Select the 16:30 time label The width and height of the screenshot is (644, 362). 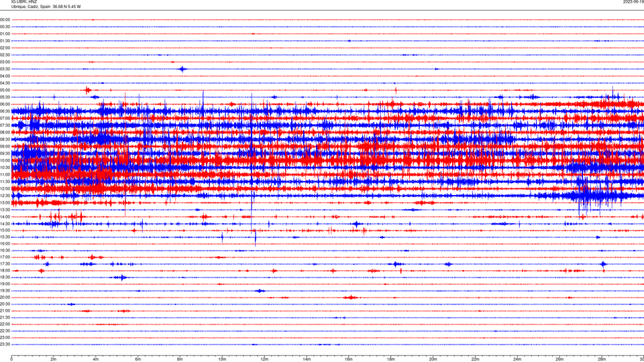click(5, 250)
